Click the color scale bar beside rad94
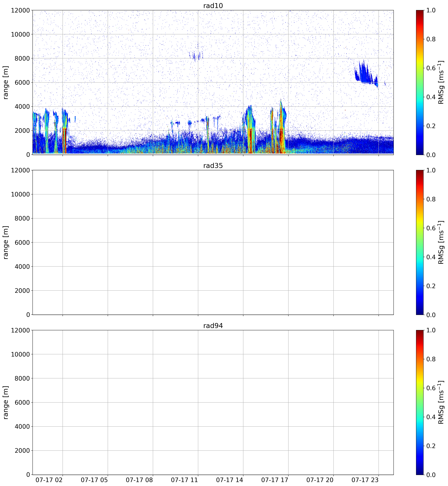The height and width of the screenshot is (486, 448). [420, 402]
